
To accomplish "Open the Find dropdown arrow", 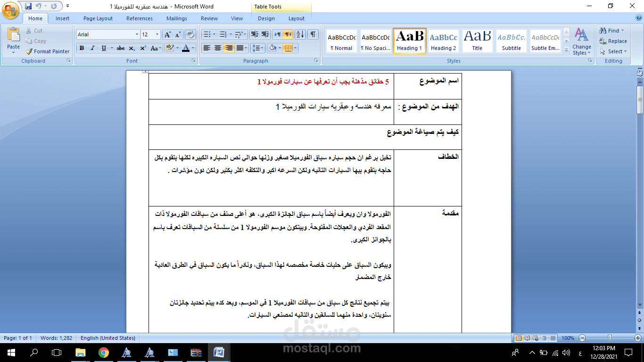I will point(622,31).
